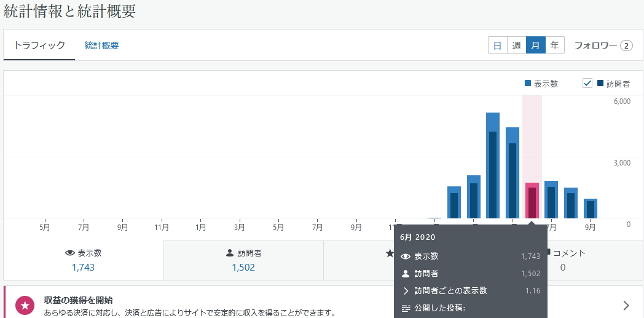Click the pink star monetization icon
The image size is (644, 318).
click(25, 305)
